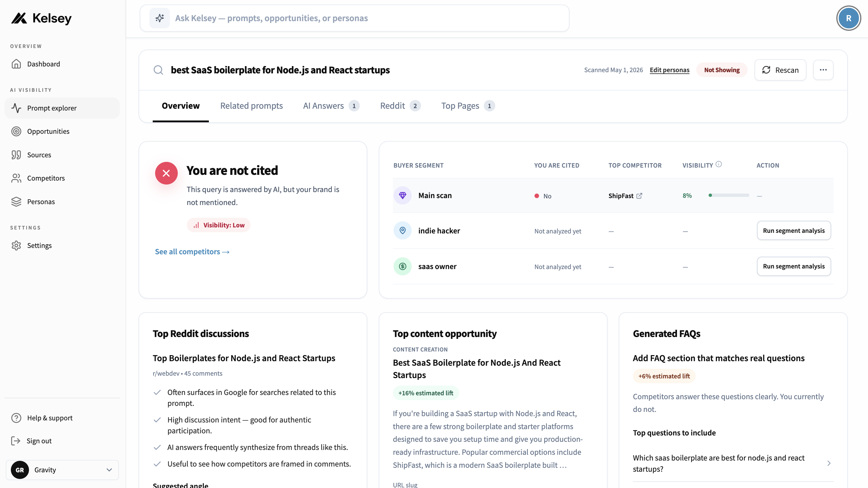Screen dimensions: 868x488
Task: Click the 'Scanned May 1, 2026' text
Action: click(x=613, y=70)
